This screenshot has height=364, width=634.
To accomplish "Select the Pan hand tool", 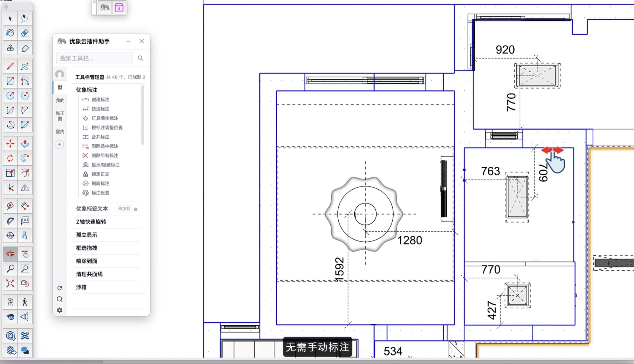I will (25, 254).
